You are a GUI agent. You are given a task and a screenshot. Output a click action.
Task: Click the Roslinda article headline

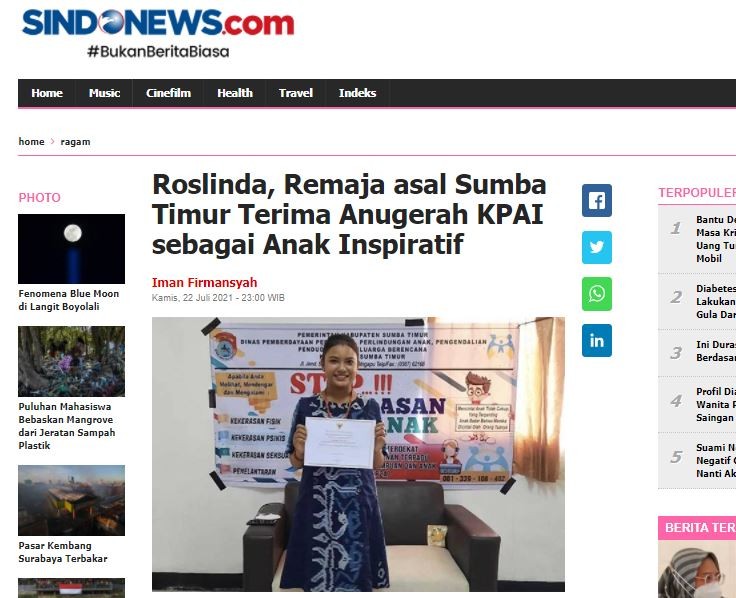coord(349,214)
